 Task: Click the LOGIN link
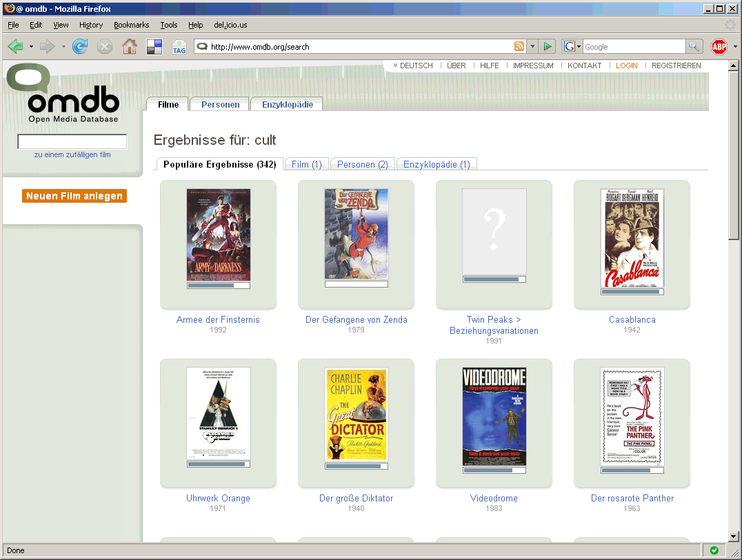(627, 66)
